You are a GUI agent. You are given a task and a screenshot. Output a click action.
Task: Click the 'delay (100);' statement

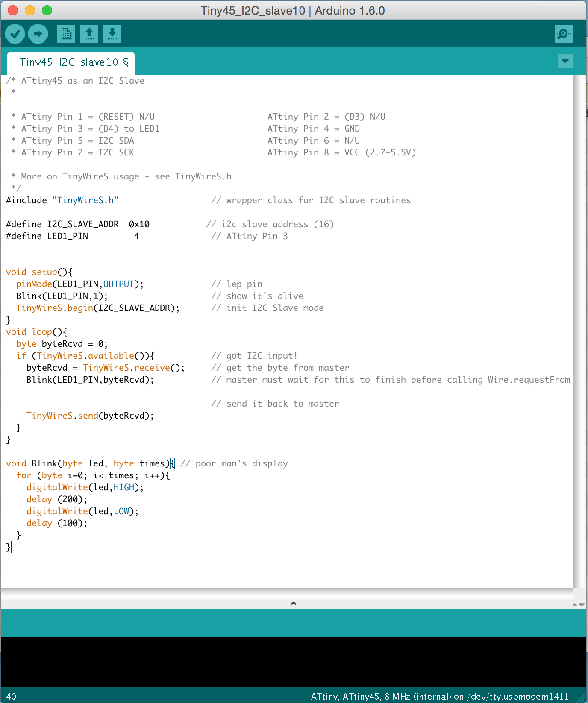point(57,523)
